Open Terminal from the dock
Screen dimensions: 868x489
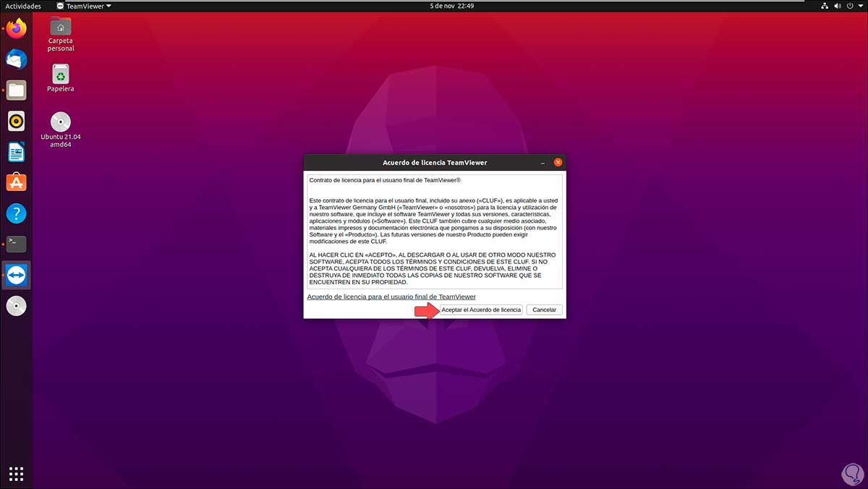tap(16, 244)
